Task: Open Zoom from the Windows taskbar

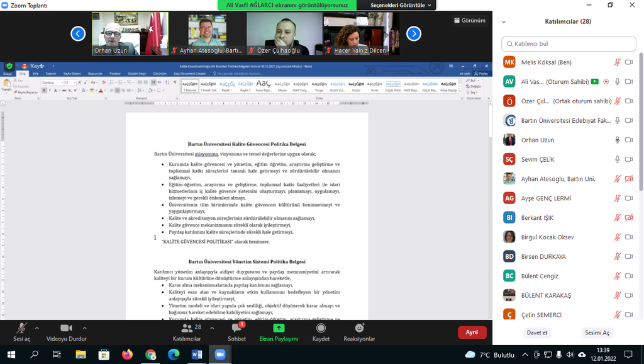Action: tap(220, 355)
